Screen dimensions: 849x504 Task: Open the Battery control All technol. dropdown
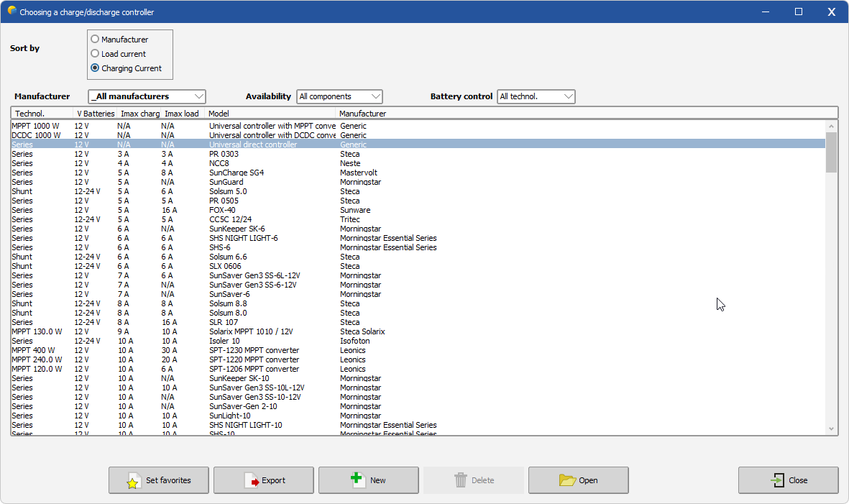click(x=536, y=96)
